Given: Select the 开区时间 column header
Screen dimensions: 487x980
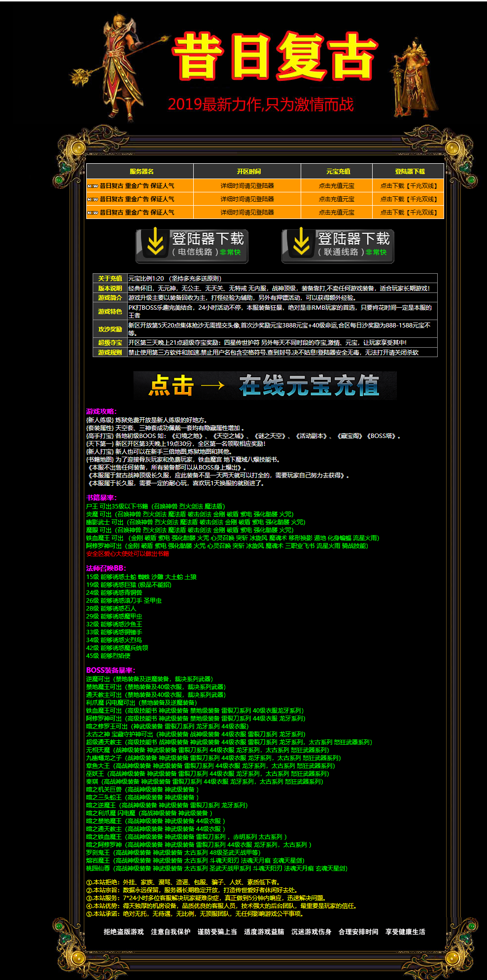Looking at the screenshot, I should pyautogui.click(x=248, y=172).
